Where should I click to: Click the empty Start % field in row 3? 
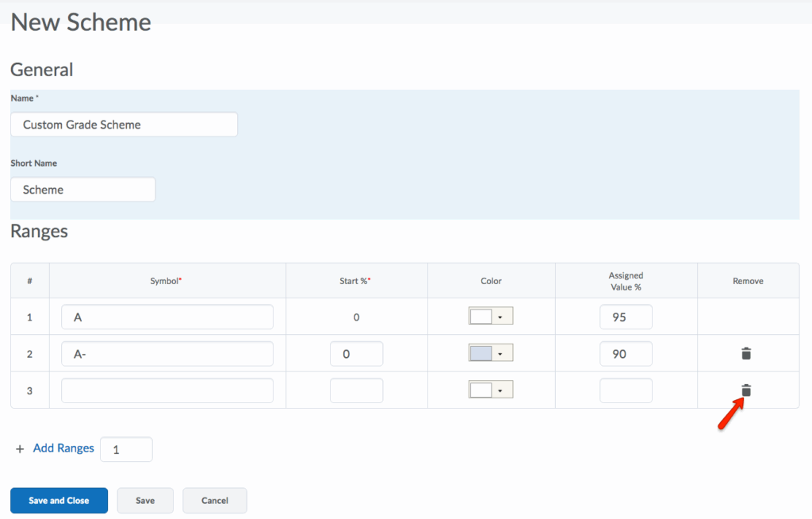[356, 390]
